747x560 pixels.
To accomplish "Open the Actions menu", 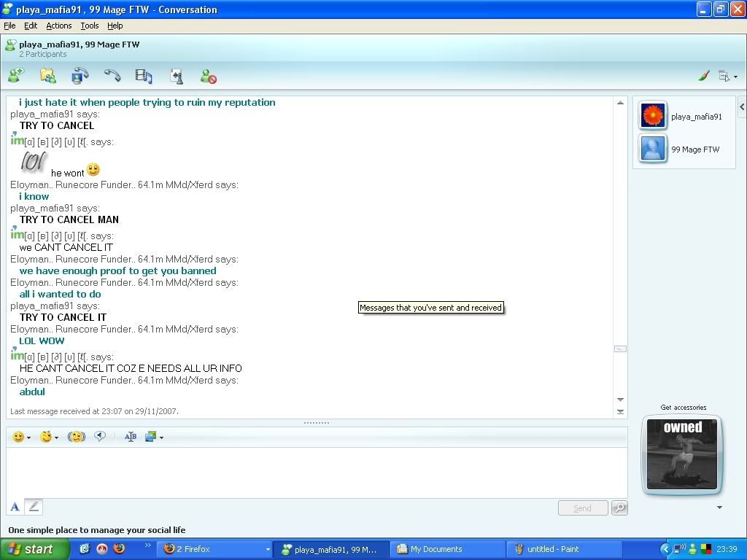I will coord(59,26).
